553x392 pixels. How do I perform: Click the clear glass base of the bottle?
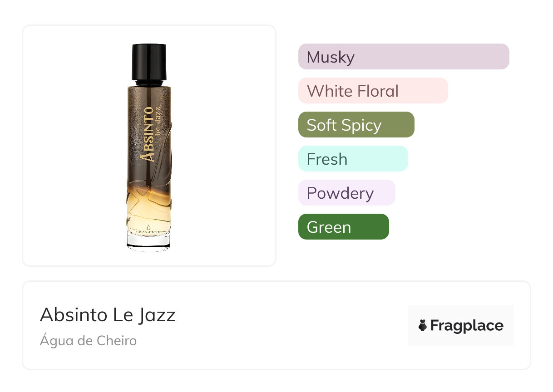coord(148,241)
